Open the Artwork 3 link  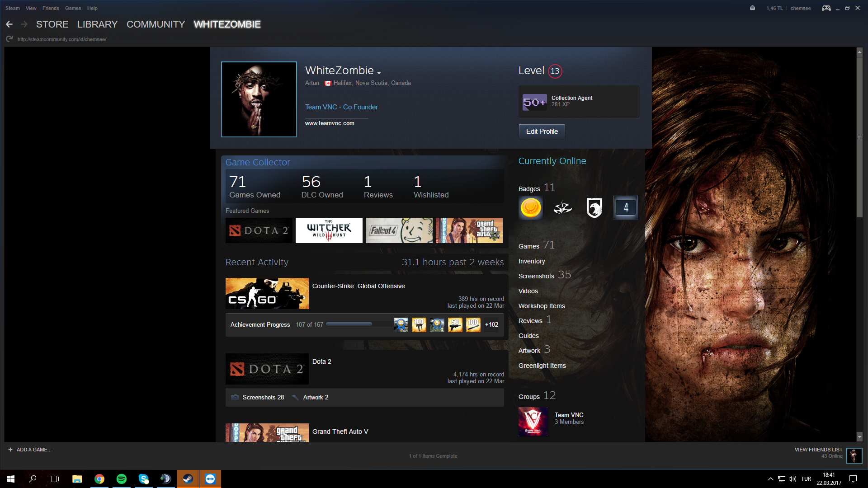534,350
